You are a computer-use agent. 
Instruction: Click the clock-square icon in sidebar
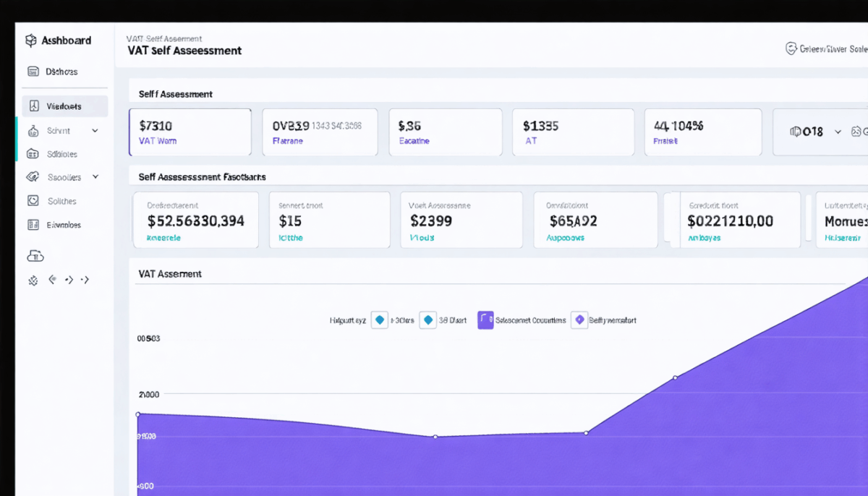tap(33, 201)
